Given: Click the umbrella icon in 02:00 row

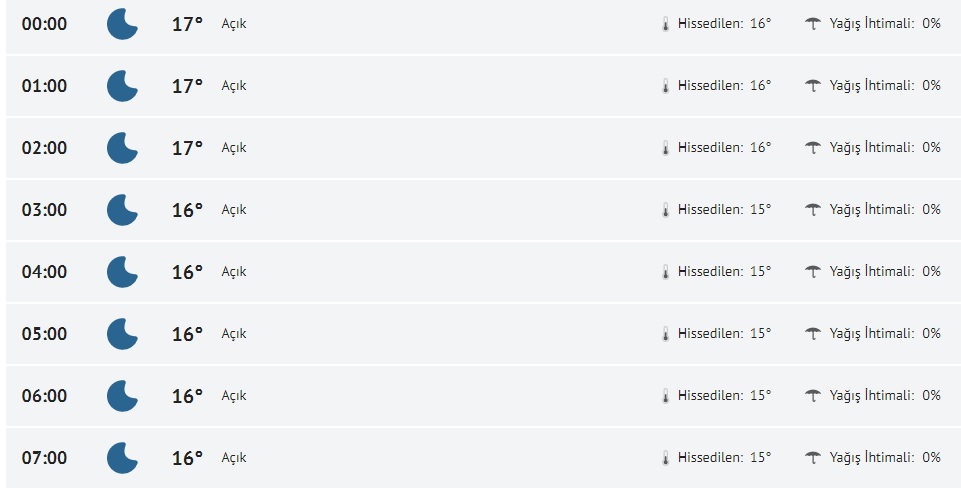Looking at the screenshot, I should pos(813,148).
